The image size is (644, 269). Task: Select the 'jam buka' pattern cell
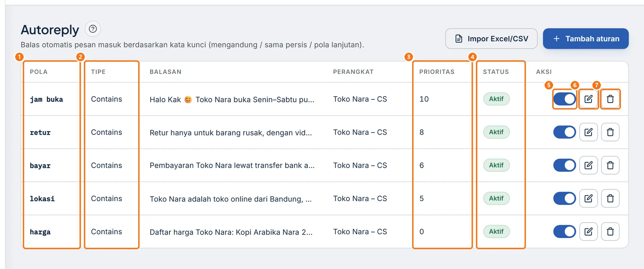pyautogui.click(x=46, y=99)
